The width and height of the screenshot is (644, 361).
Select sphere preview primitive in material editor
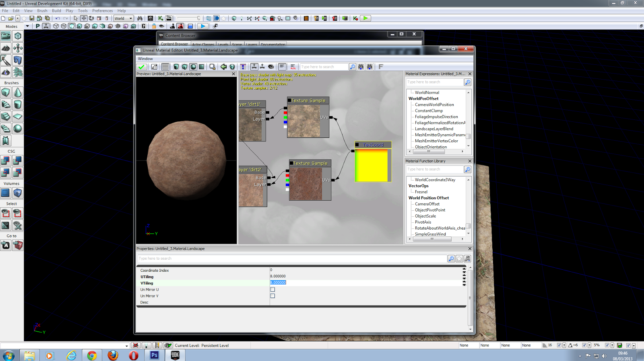pyautogui.click(x=193, y=67)
